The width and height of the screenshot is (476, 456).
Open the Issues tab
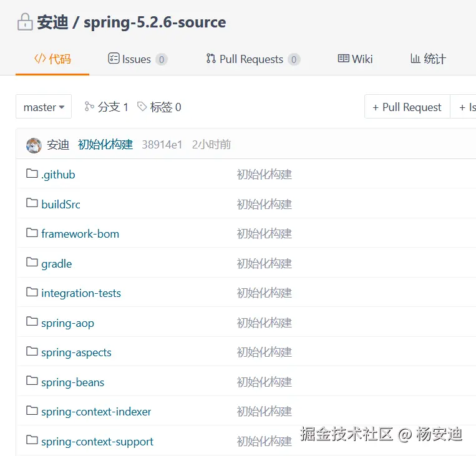137,59
